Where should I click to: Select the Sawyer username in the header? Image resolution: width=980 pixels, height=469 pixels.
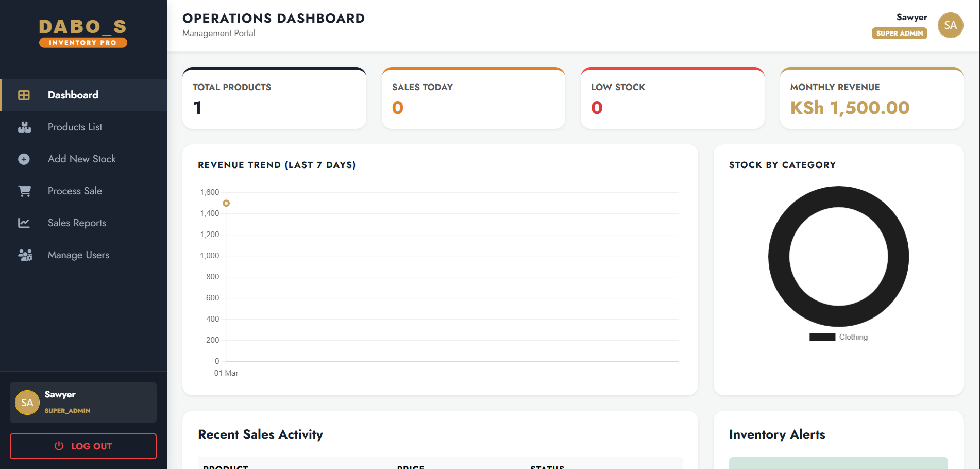tap(911, 18)
